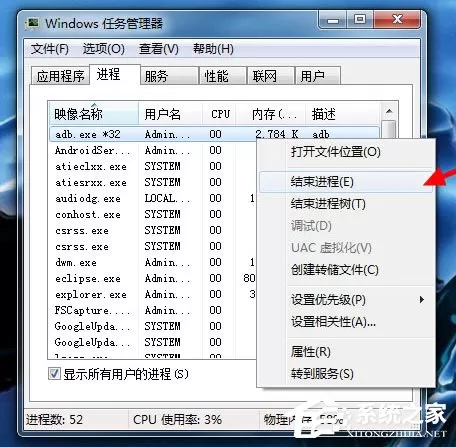Switch to the 进程 tab
Image resolution: width=456 pixels, height=447 pixels.
(x=115, y=74)
